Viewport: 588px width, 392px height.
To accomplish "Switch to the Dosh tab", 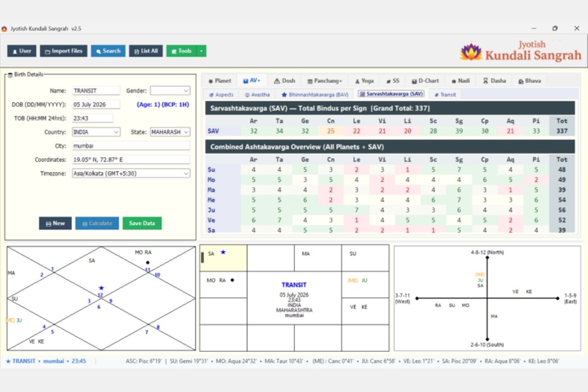I will point(284,81).
